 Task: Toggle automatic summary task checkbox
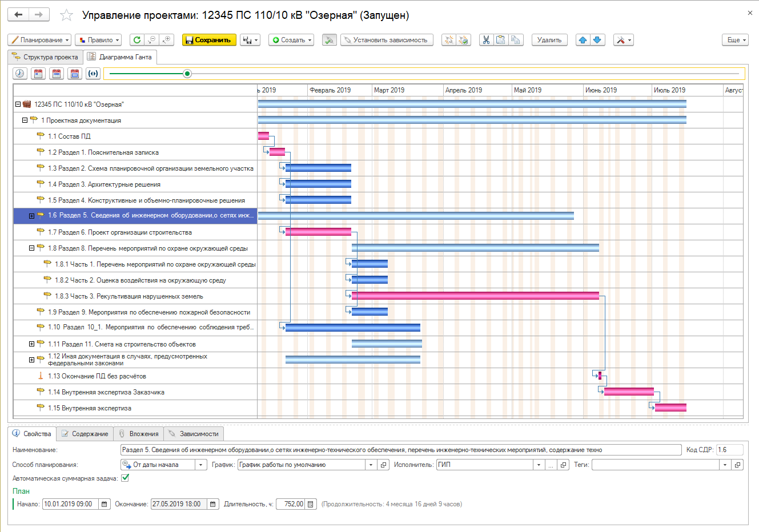click(125, 478)
